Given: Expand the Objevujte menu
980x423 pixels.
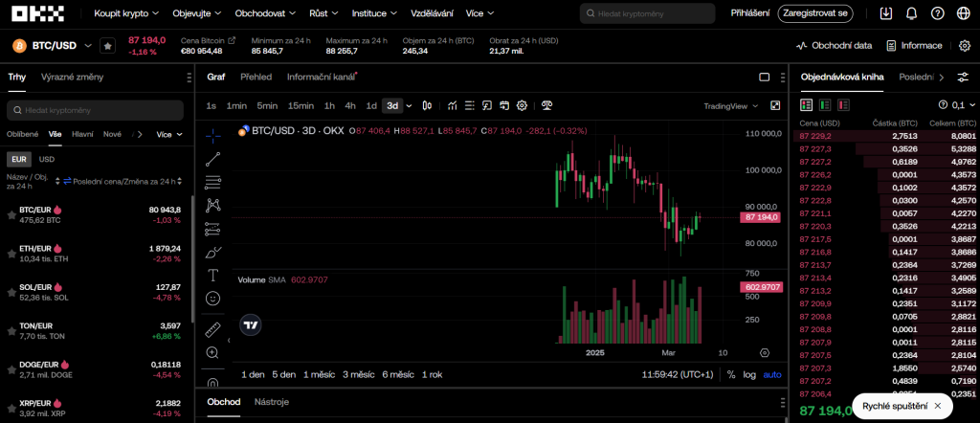Looking at the screenshot, I should tap(197, 13).
